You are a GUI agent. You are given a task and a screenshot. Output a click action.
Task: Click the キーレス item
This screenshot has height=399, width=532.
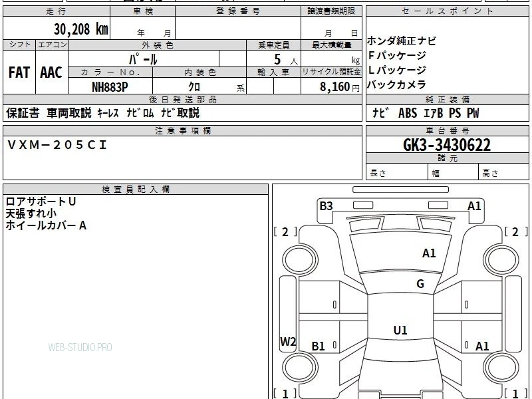tap(108, 113)
